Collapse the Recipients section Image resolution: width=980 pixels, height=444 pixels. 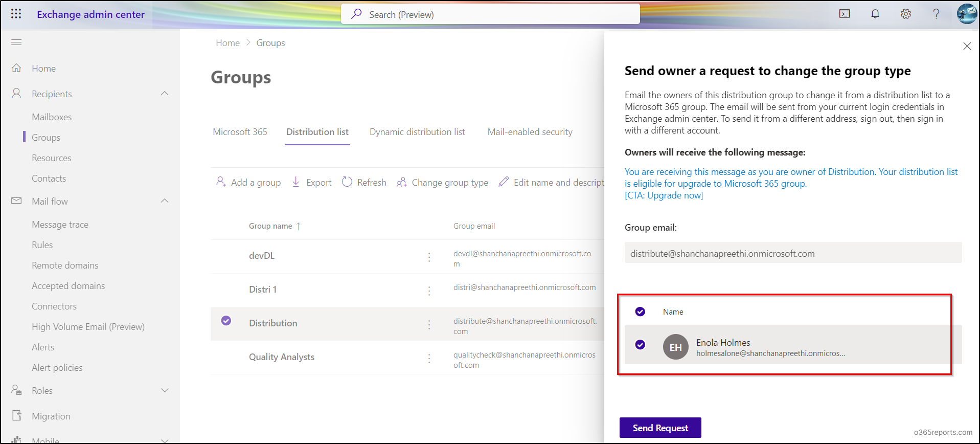165,94
